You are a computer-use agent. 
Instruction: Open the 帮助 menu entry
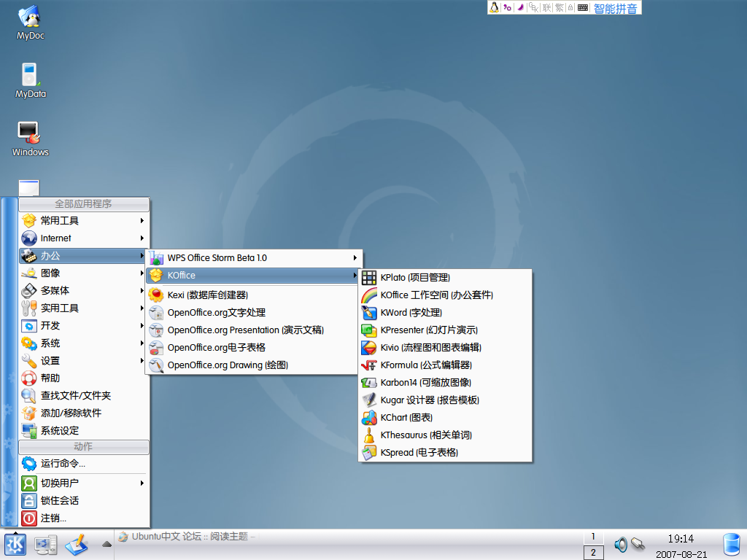point(83,378)
